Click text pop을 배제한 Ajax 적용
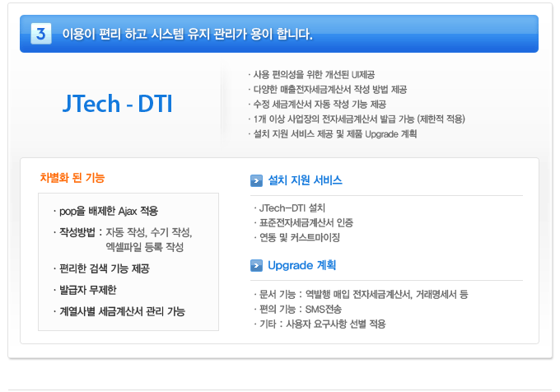 (109, 211)
